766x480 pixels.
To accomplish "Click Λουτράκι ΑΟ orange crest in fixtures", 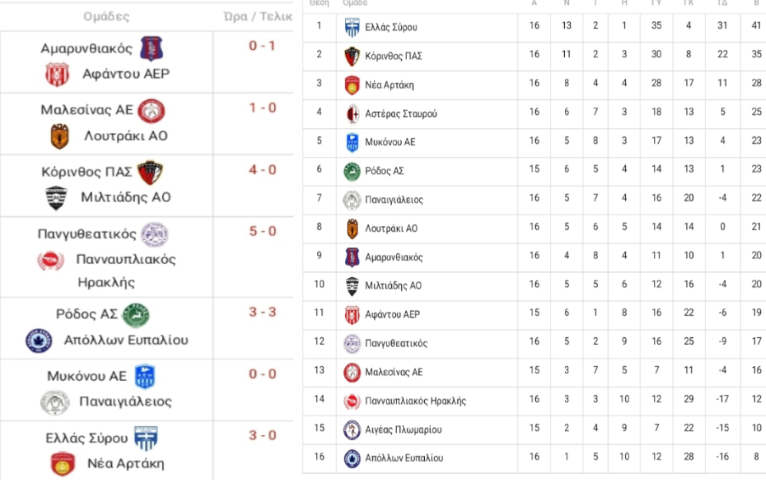I will point(60,136).
